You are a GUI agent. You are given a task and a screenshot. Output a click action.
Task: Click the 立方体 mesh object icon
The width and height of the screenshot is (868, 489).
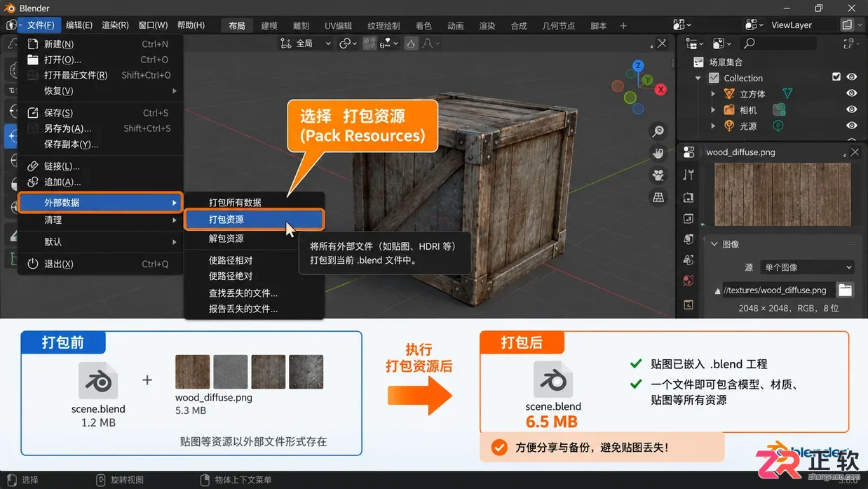tap(730, 94)
